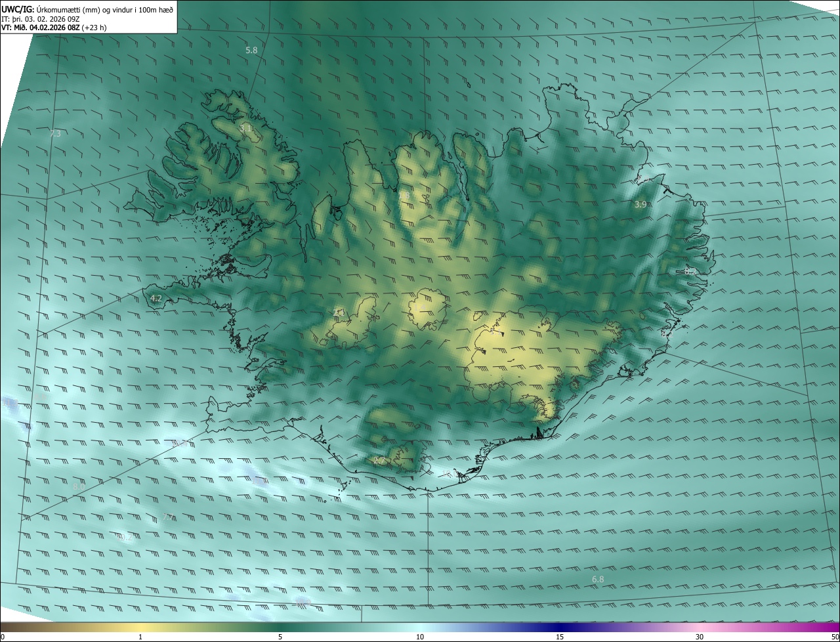Click the 3.1 value in the Westfjords

(x=246, y=128)
